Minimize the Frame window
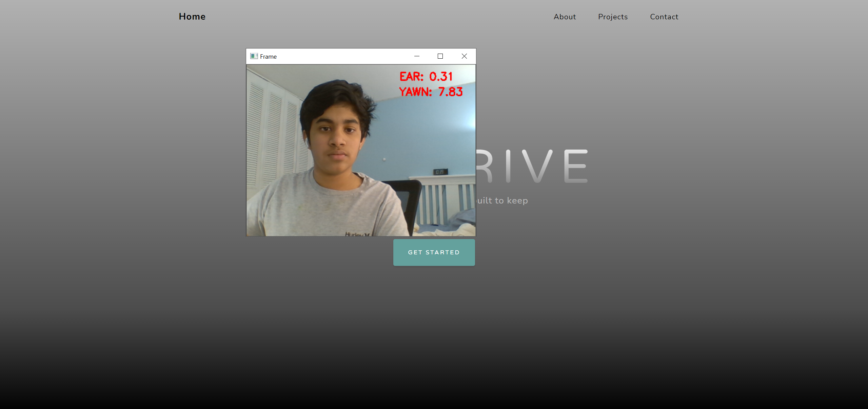The width and height of the screenshot is (868, 409). [417, 56]
